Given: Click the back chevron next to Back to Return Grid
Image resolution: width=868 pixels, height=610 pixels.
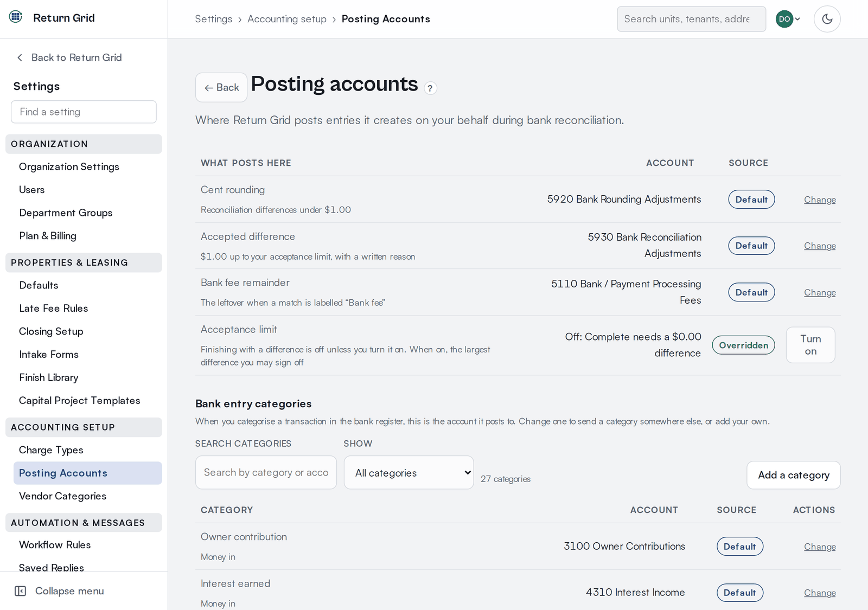Looking at the screenshot, I should click(x=20, y=57).
